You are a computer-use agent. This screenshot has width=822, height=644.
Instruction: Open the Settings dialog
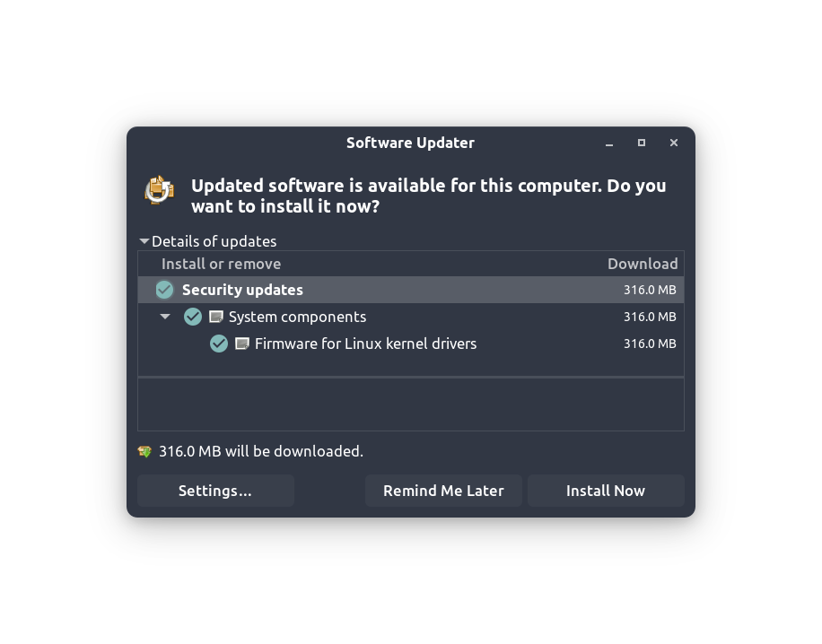tap(215, 491)
